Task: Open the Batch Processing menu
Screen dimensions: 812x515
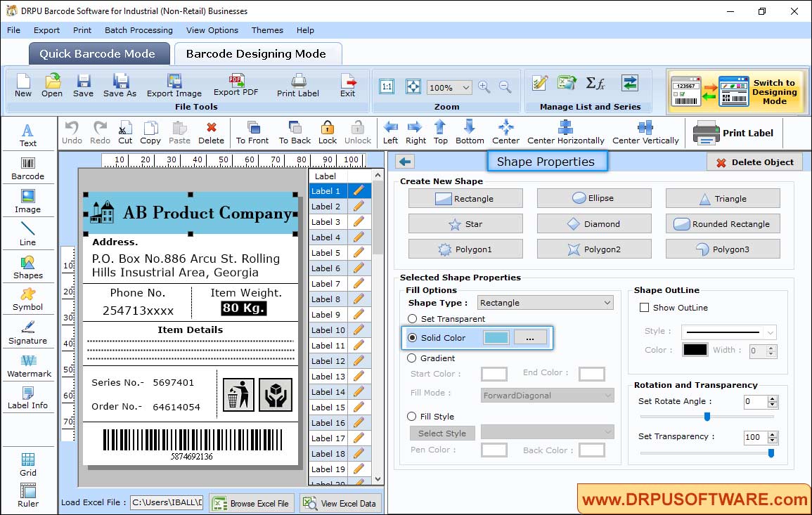Action: [x=138, y=30]
